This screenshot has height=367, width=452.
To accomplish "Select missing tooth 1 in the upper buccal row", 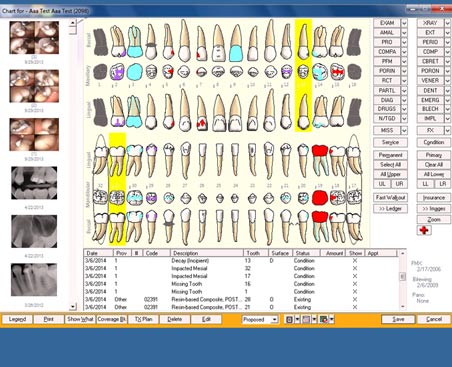I will tap(100, 42).
